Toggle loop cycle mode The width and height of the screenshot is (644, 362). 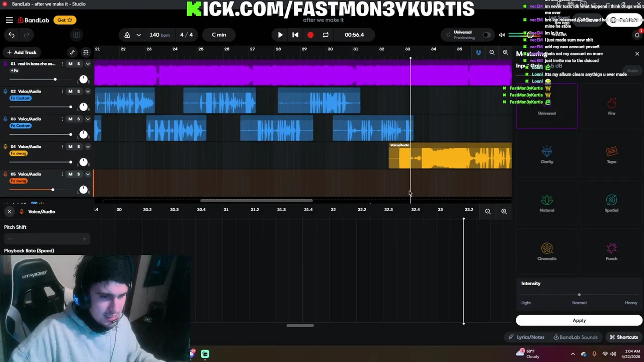click(x=326, y=35)
